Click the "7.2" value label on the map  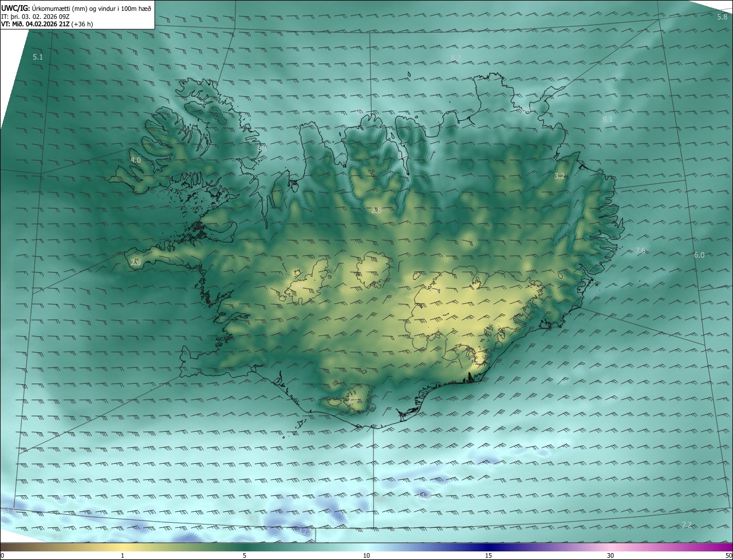pos(687,524)
